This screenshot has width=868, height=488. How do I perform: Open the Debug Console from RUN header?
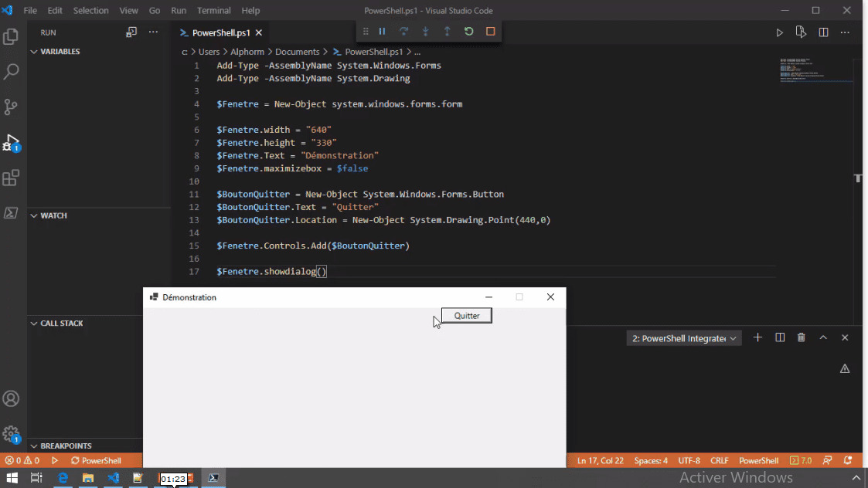pos(131,32)
